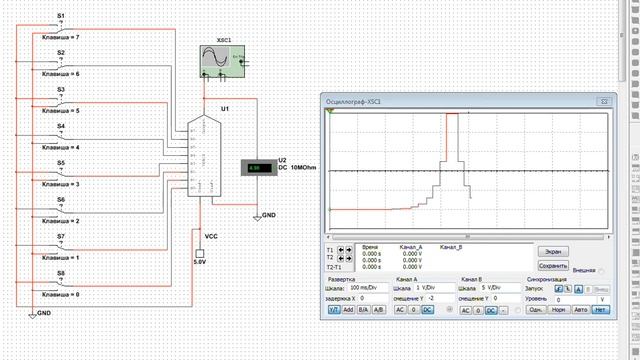This screenshot has width=640, height=360.
Task: Select the VCC 5.0V power source symbol
Action: pyautogui.click(x=200, y=254)
